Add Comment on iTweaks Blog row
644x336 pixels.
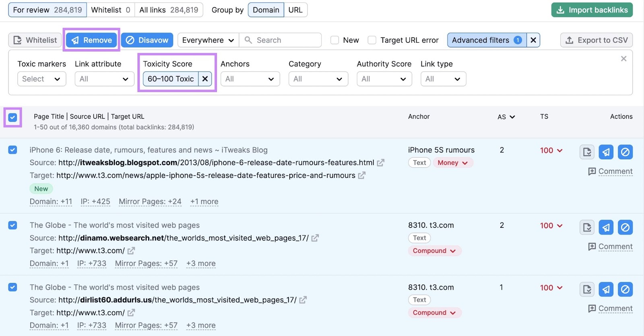pyautogui.click(x=610, y=171)
